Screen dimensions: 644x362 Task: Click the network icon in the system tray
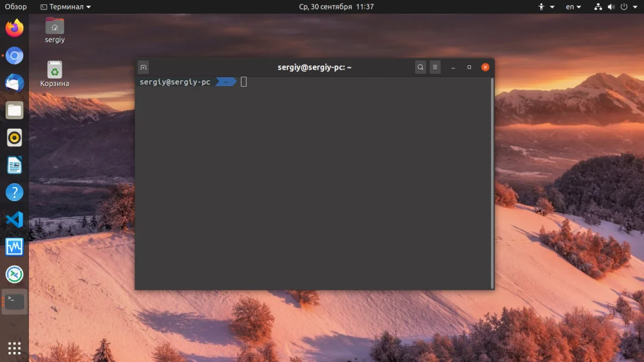point(598,6)
